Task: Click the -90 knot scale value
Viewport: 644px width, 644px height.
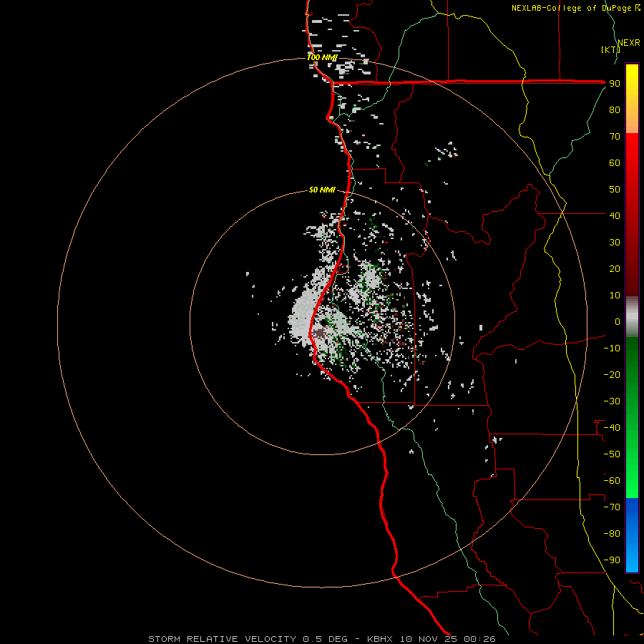Action: coord(612,560)
